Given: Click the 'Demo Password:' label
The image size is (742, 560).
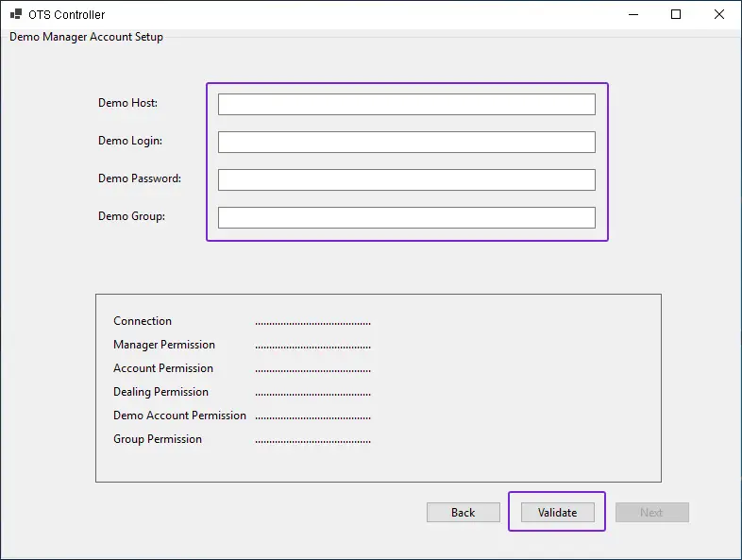Looking at the screenshot, I should [139, 178].
